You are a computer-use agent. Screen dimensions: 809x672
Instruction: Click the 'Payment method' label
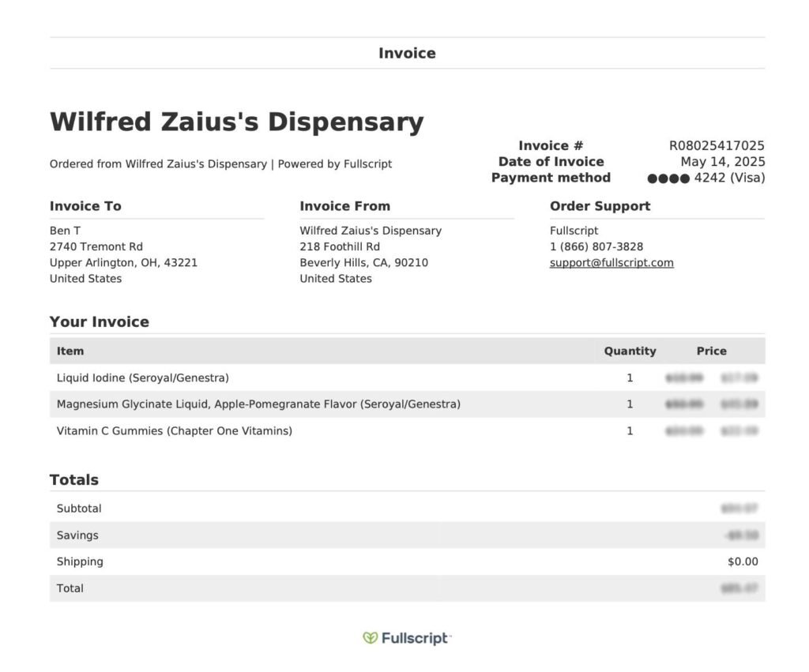[x=551, y=178]
